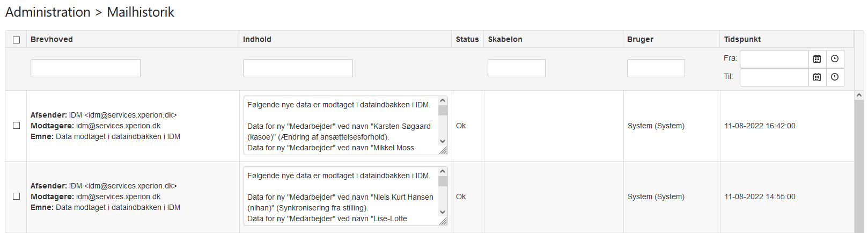Sort by Brevhoved column header
This screenshot has height=233, width=868.
52,39
